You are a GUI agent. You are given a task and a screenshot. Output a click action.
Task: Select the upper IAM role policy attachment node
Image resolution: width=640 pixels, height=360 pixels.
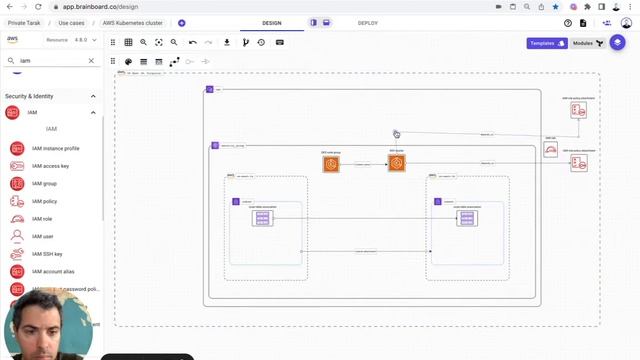(579, 110)
